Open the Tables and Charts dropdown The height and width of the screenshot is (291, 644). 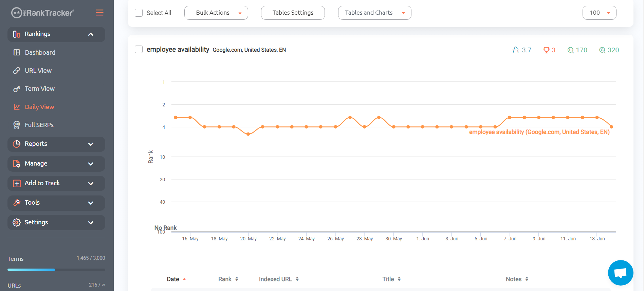click(374, 13)
